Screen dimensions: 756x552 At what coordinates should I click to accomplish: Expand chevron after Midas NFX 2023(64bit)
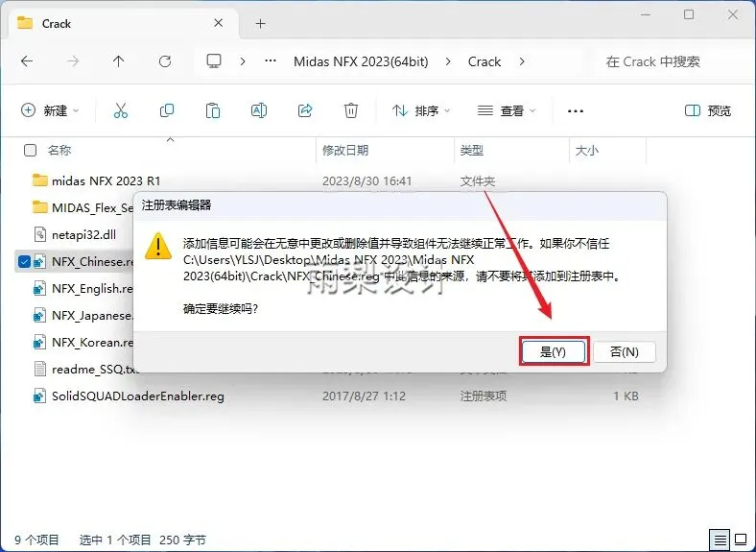click(448, 61)
